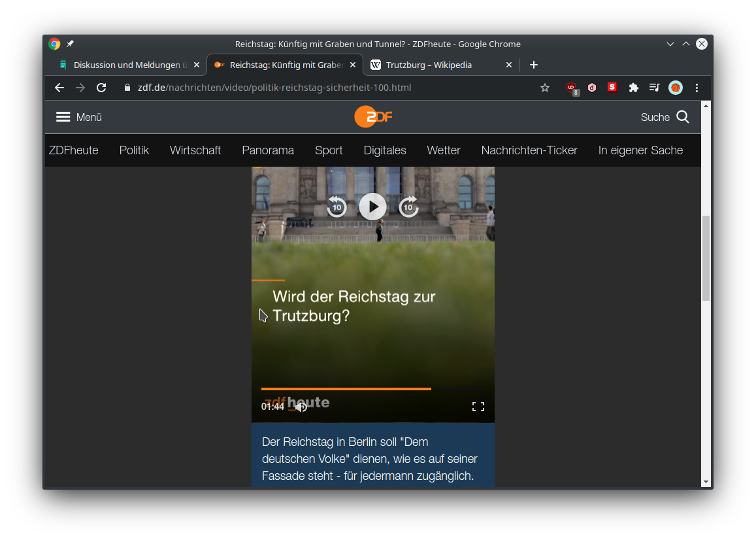Open the red S extension icon
The height and width of the screenshot is (540, 756).
coord(612,88)
